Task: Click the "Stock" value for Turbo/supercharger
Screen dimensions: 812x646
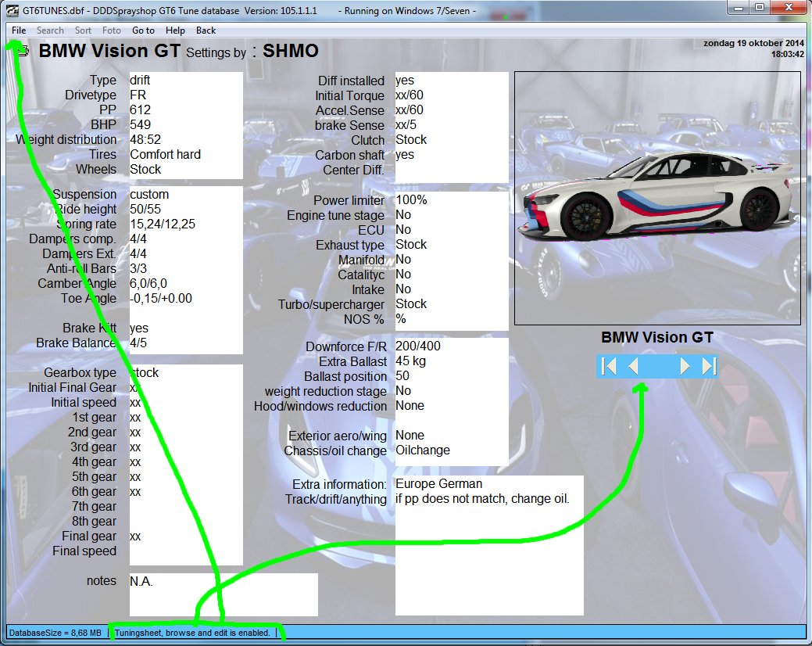Action: tap(411, 304)
